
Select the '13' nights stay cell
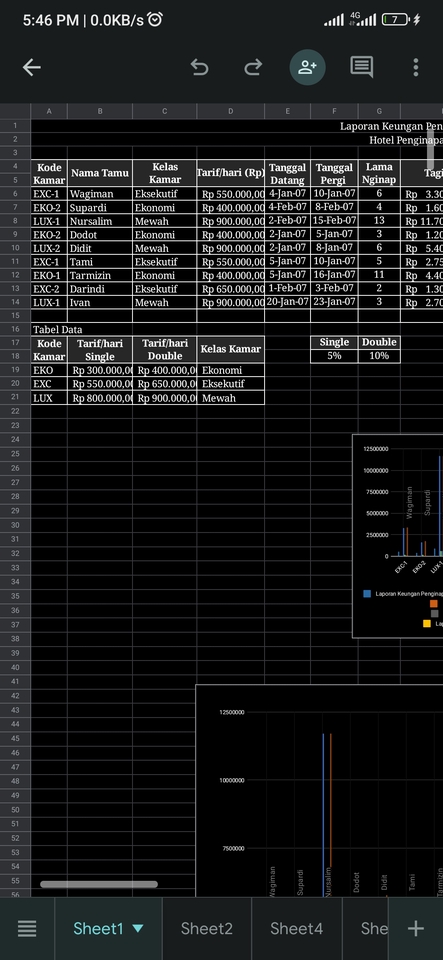point(379,221)
